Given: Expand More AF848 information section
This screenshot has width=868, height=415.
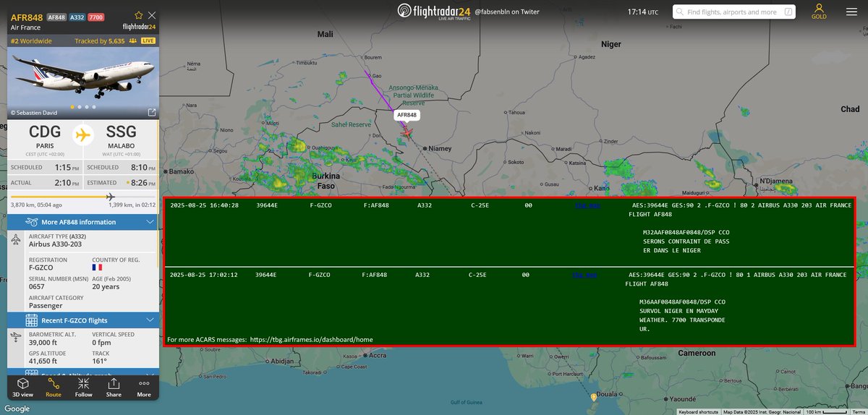Looking at the screenshot, I should point(83,222).
